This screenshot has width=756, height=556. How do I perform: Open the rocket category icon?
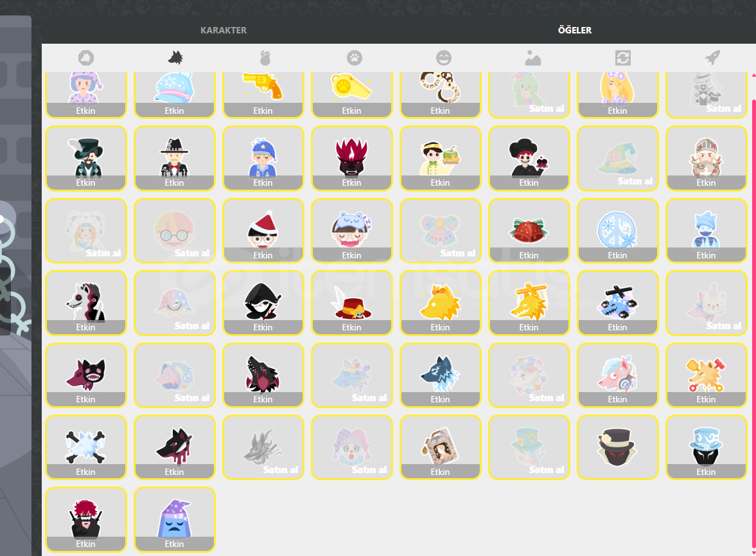click(x=712, y=58)
